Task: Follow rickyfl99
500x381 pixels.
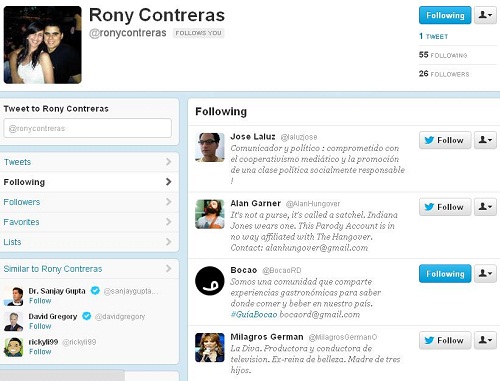Action: (x=40, y=352)
